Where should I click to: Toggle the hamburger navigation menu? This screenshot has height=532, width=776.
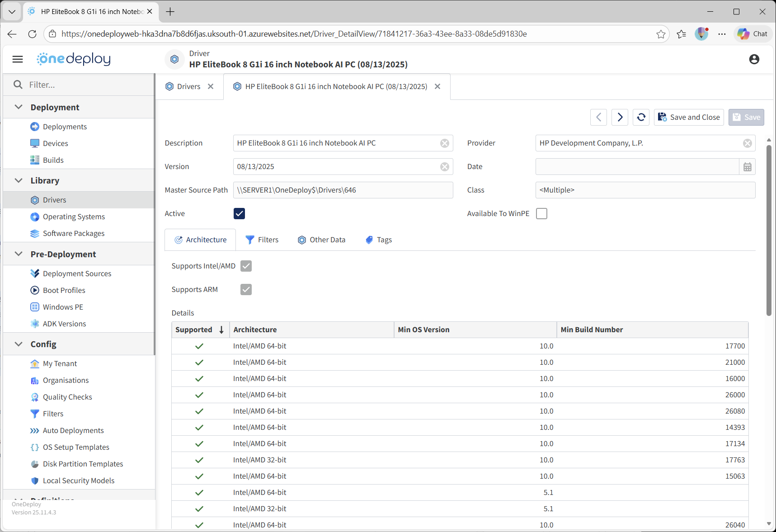18,59
